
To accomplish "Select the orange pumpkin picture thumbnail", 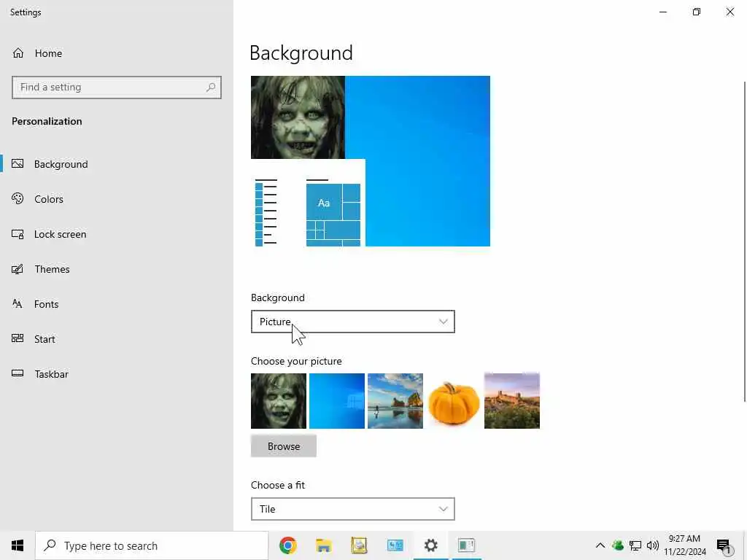I will [x=454, y=401].
